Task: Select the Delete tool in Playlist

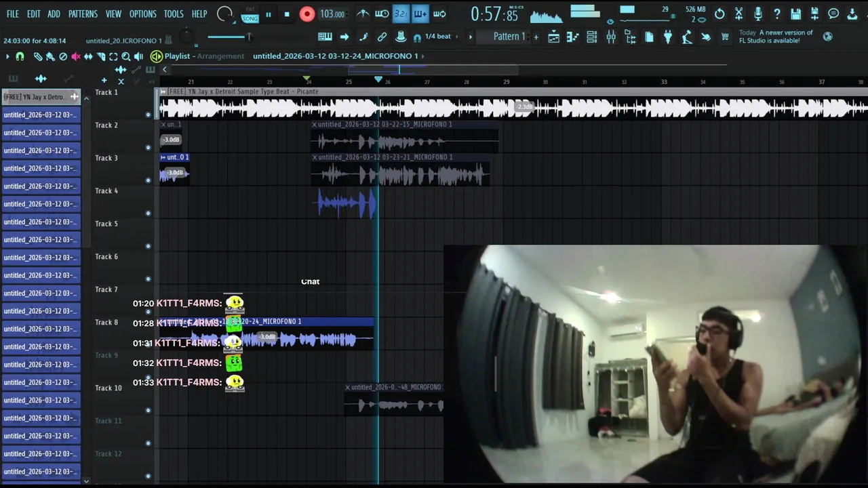Action: pos(63,57)
